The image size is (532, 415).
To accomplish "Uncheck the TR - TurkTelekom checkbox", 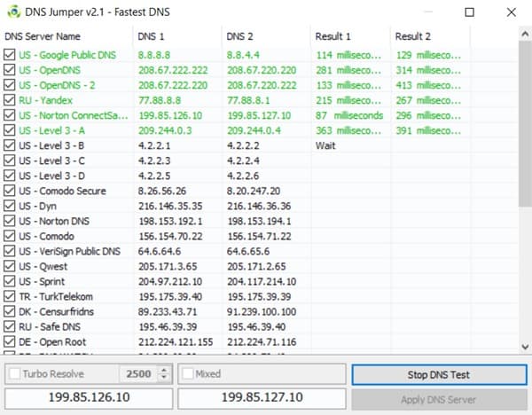I will click(x=9, y=296).
